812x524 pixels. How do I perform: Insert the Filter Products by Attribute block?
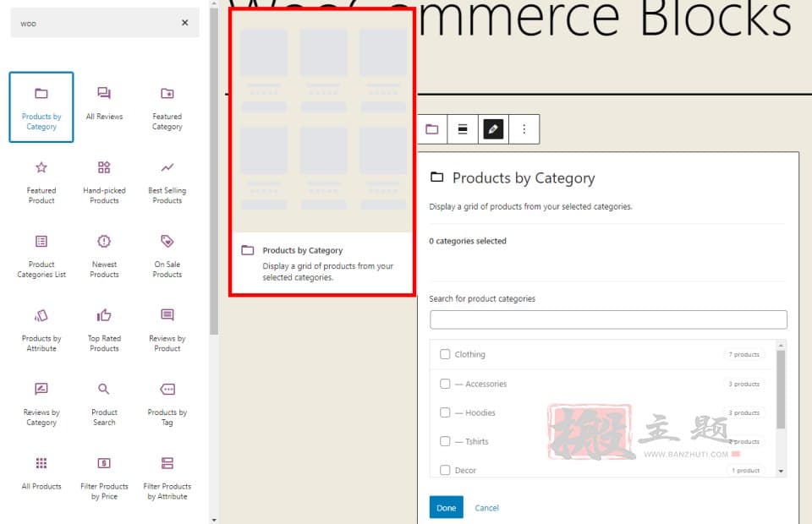click(167, 478)
